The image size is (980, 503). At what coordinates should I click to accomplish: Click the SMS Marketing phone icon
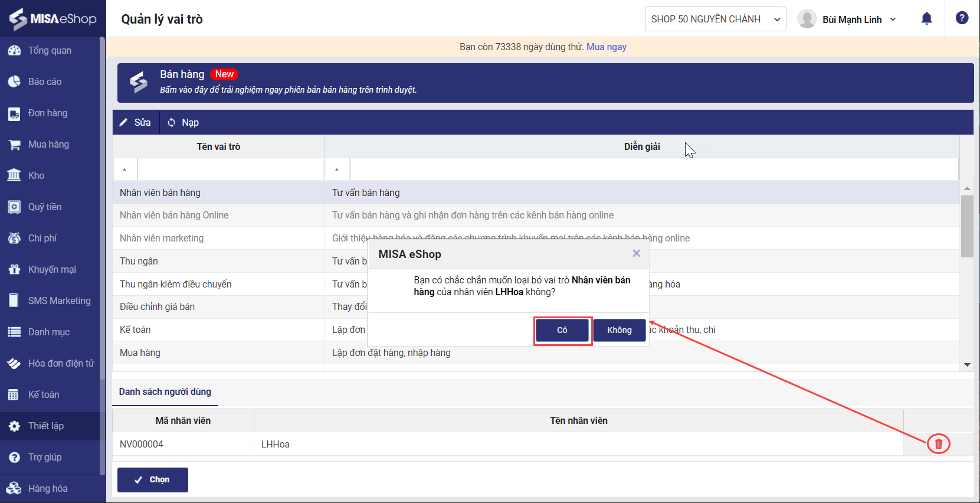point(14,301)
